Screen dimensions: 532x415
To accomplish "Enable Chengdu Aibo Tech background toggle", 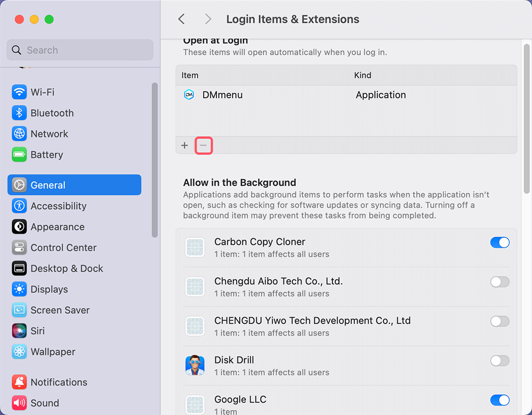I will click(500, 282).
